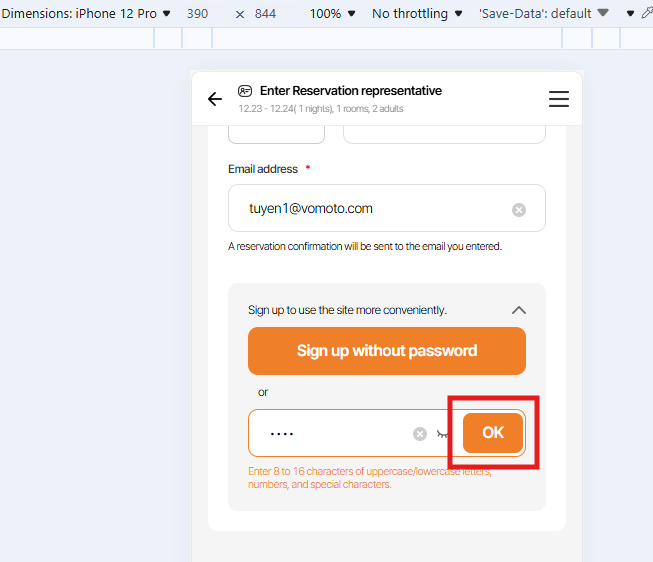Open the No throttling dropdown
Image resolution: width=653 pixels, height=562 pixels.
coord(417,14)
